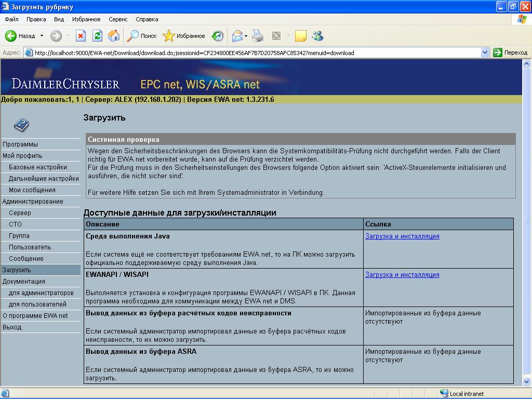This screenshot has width=532, height=399.
Task: Open the Вид menu
Action: click(59, 19)
